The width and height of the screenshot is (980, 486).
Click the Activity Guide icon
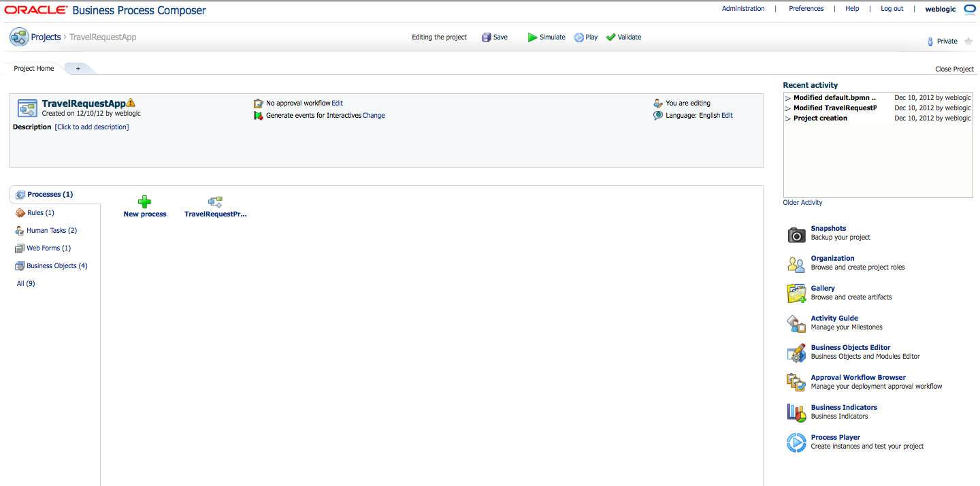point(797,324)
